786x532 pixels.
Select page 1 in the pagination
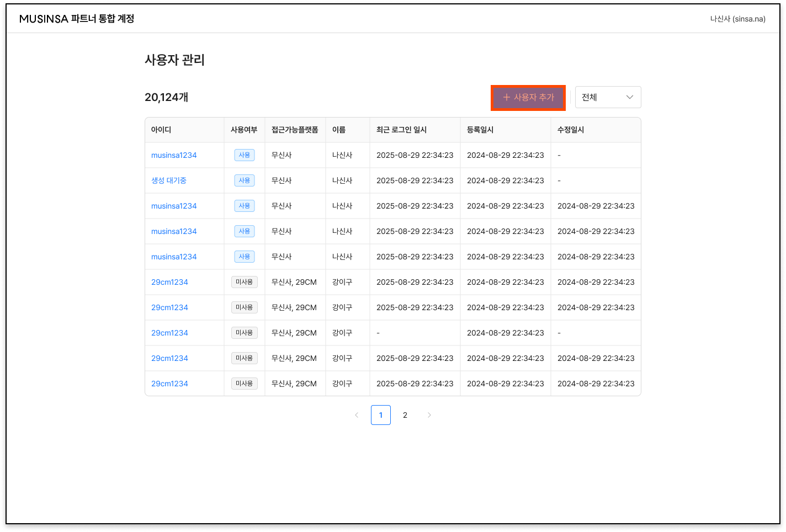coord(381,415)
